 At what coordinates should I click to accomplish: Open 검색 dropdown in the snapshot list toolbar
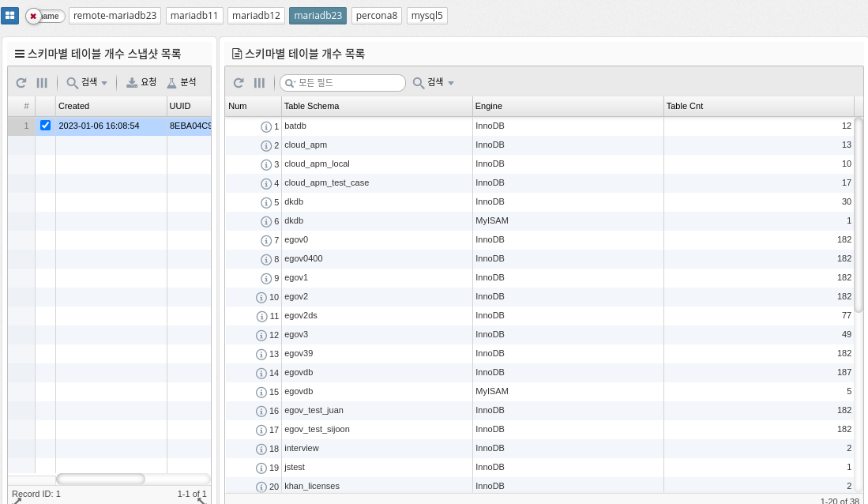point(87,82)
